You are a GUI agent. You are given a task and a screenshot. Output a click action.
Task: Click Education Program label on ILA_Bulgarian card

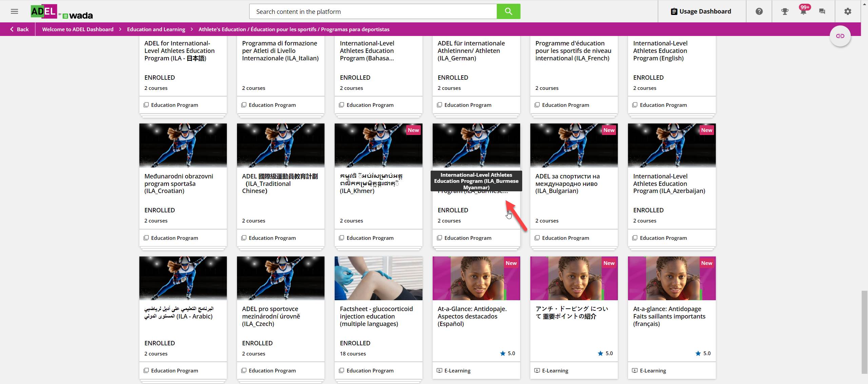566,238
